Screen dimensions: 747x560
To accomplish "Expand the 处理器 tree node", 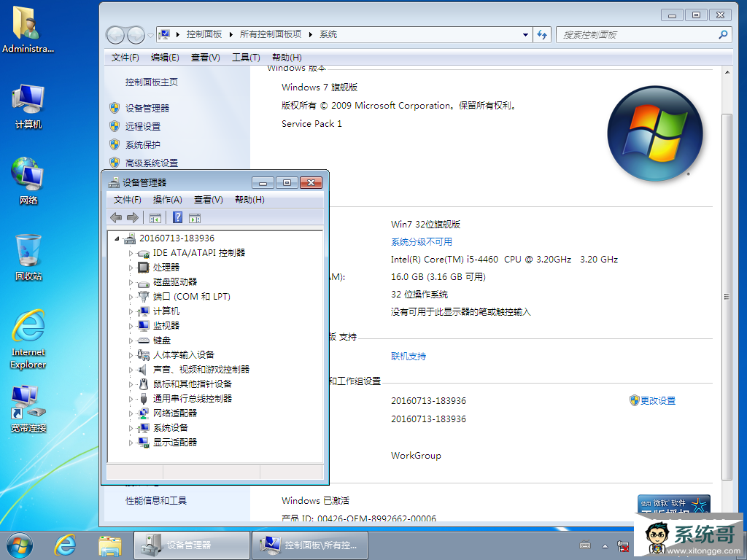I will click(x=131, y=268).
